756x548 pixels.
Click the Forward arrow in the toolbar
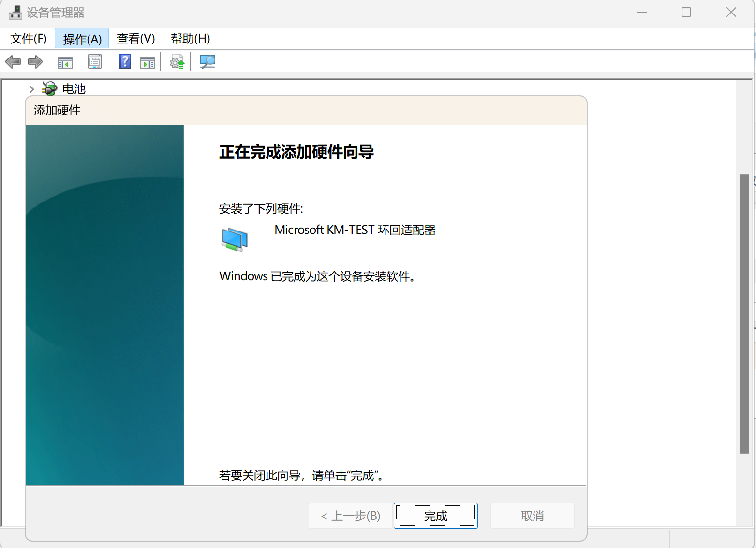coord(35,62)
